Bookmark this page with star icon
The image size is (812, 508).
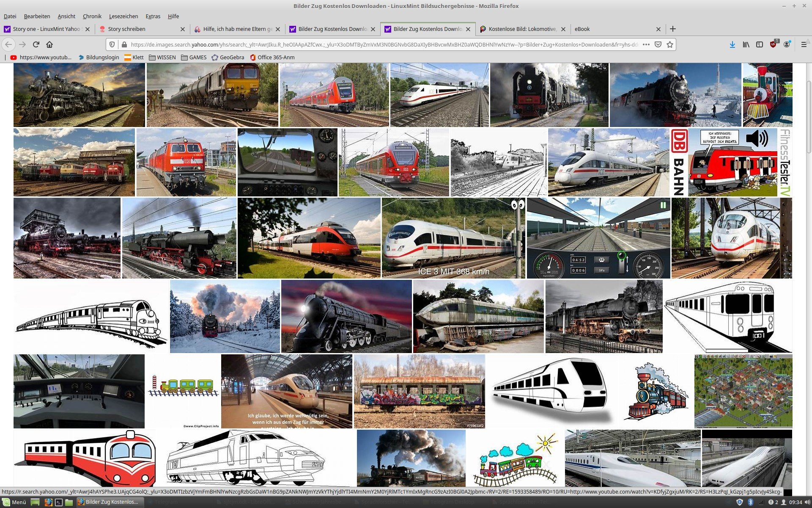click(x=670, y=44)
